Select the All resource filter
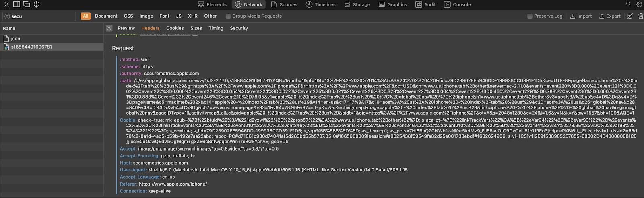This screenshot has height=198, width=644. pyautogui.click(x=85, y=16)
